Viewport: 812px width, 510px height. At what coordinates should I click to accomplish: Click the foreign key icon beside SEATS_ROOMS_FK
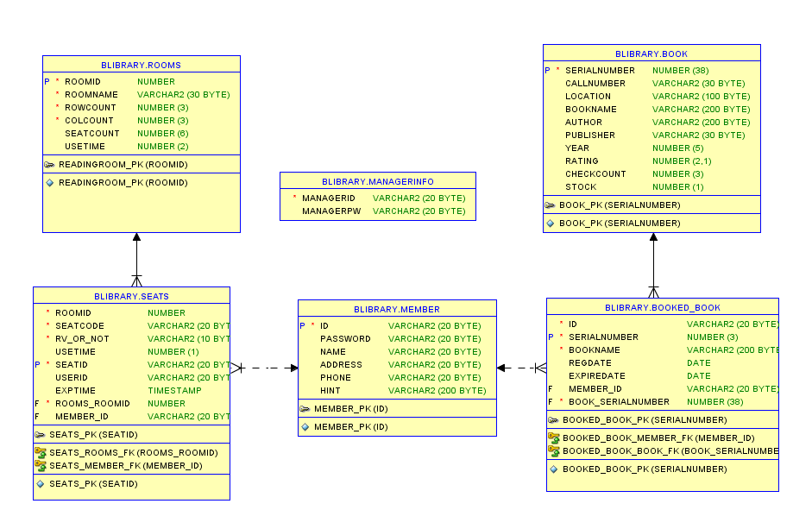pos(41,453)
